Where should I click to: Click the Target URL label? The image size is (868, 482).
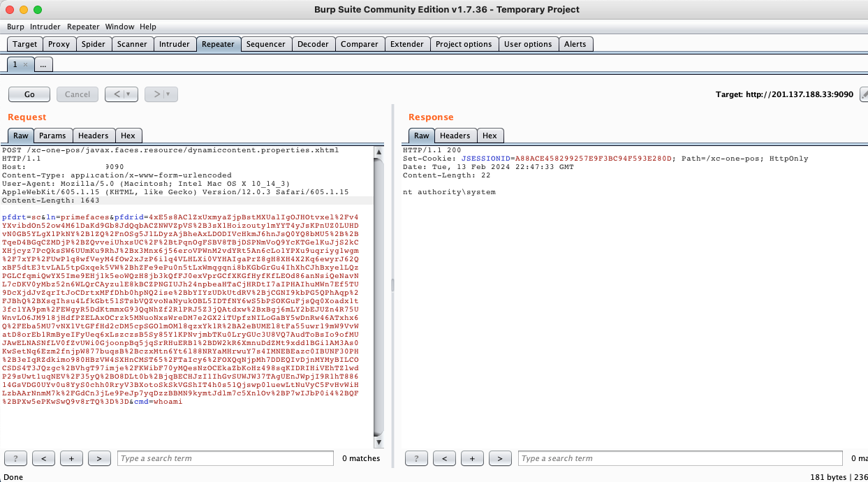tap(784, 94)
